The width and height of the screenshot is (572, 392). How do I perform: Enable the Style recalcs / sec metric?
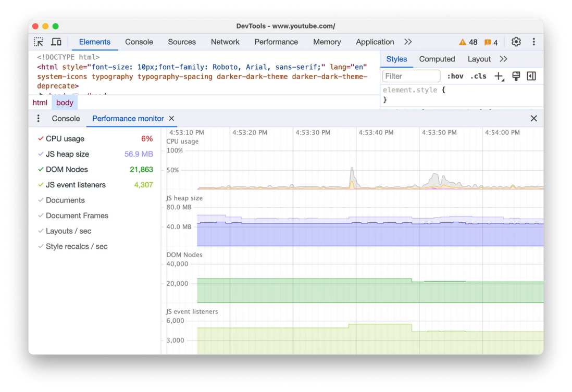[x=72, y=246]
